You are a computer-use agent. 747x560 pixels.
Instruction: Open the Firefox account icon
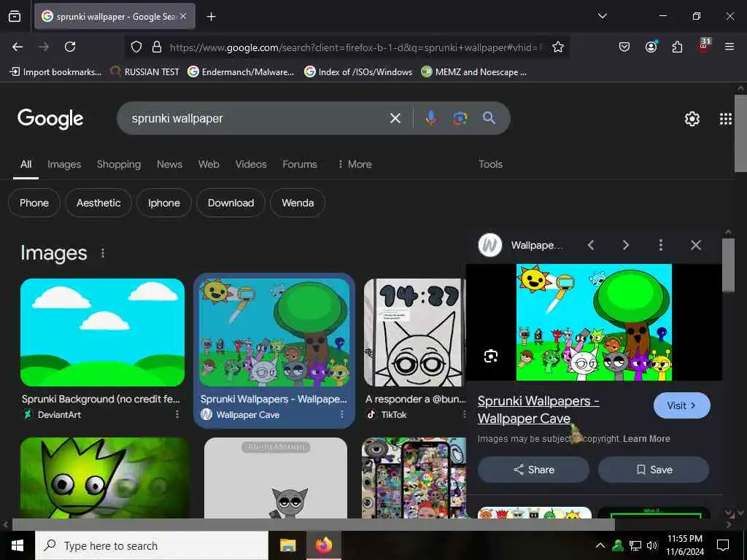pos(651,47)
